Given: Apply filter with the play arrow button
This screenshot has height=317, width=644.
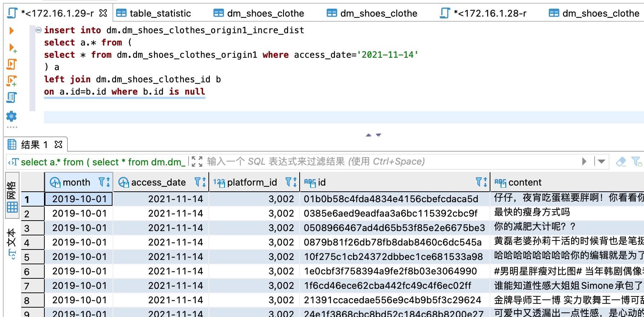Looking at the screenshot, I should (584, 161).
